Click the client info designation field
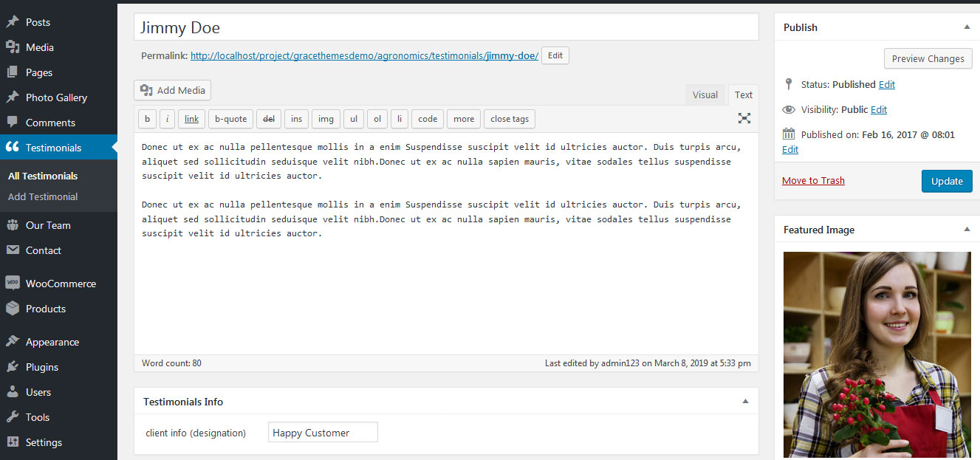Image resolution: width=980 pixels, height=460 pixels. pyautogui.click(x=323, y=433)
